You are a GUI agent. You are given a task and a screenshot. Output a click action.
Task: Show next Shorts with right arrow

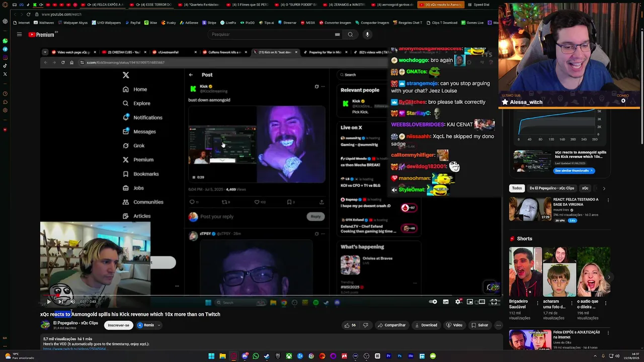point(609,277)
